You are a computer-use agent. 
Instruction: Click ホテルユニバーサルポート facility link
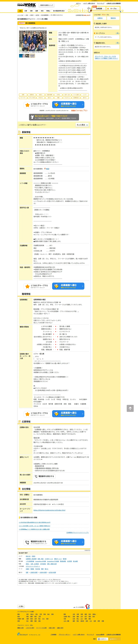[33, 566]
